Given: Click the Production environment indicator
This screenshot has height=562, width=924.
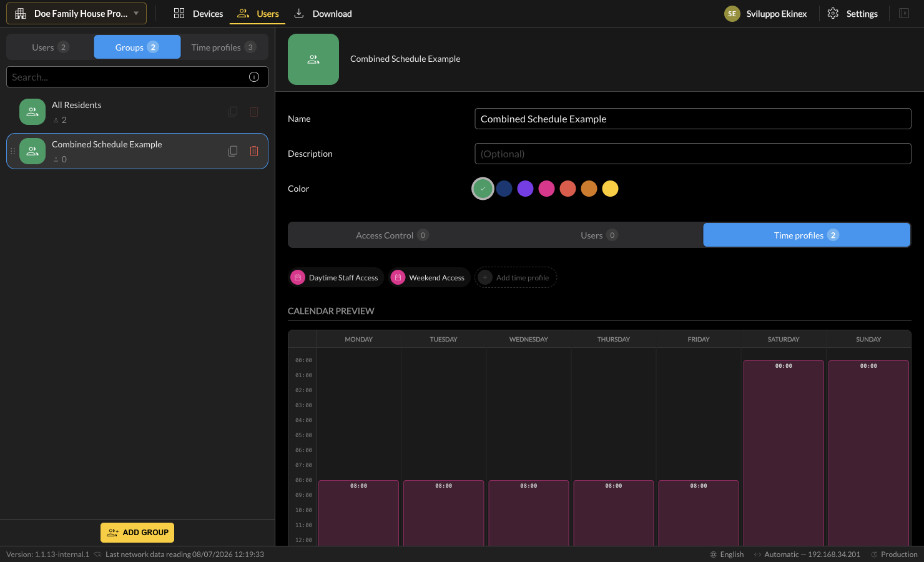Looking at the screenshot, I should pyautogui.click(x=894, y=555).
